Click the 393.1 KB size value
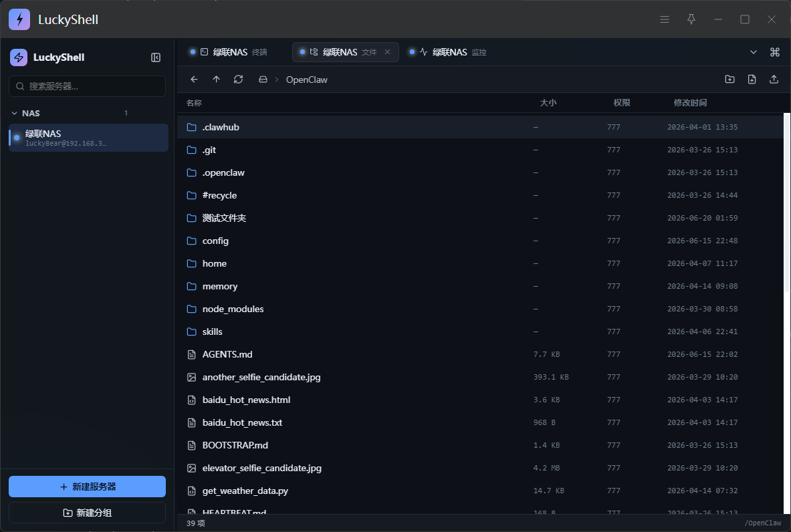The image size is (791, 532). tap(551, 377)
